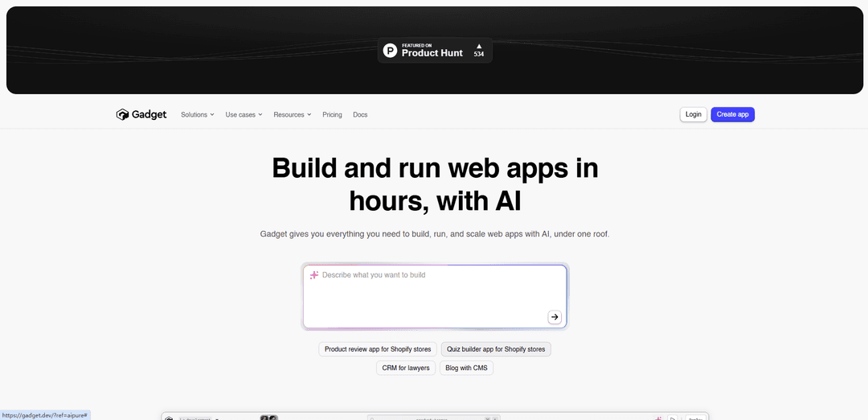This screenshot has height=420, width=868.
Task: Open the Use cases dropdown
Action: coord(244,115)
